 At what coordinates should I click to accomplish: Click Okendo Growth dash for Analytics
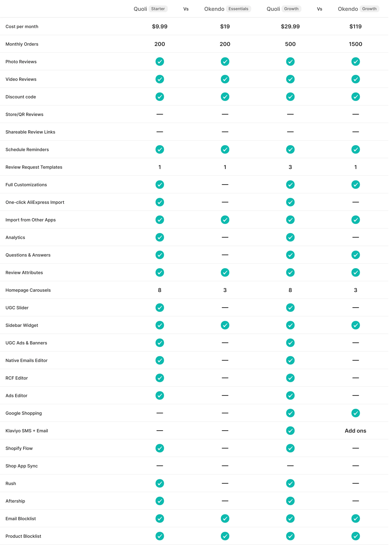click(356, 237)
